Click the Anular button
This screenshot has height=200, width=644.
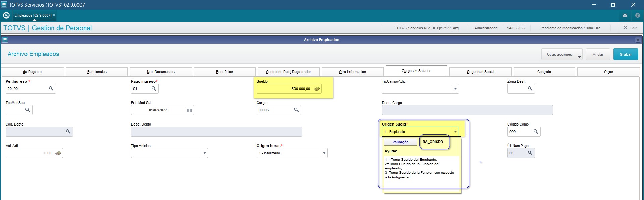tap(598, 54)
